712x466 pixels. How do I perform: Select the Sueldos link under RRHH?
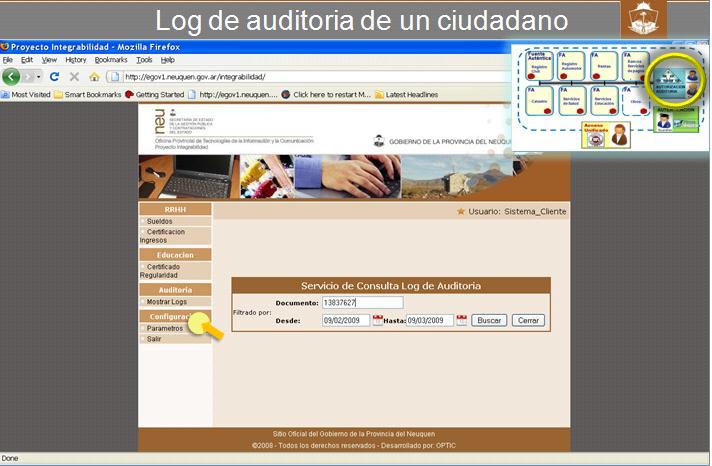coord(159,221)
